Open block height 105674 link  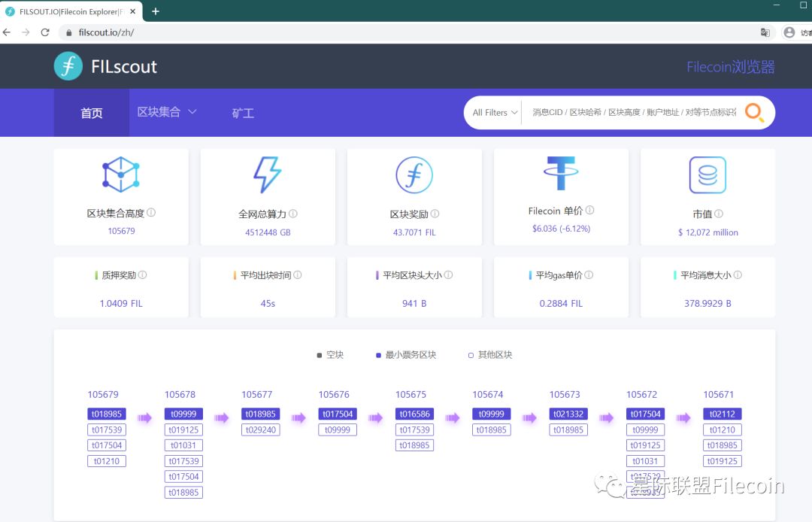coord(488,395)
